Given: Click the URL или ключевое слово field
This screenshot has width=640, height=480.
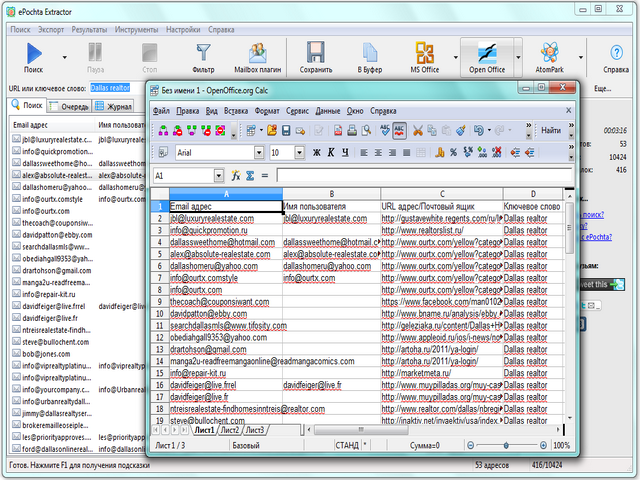Looking at the screenshot, I should (x=117, y=88).
